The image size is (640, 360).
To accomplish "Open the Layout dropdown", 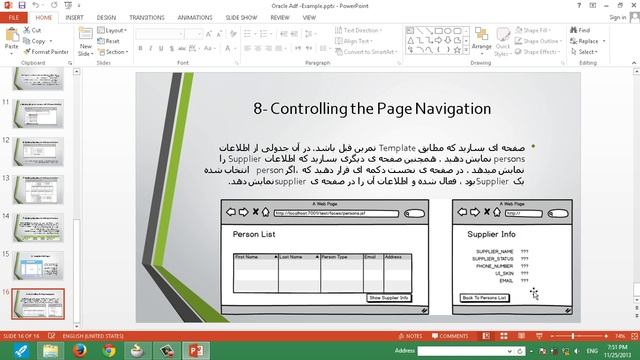I will pos(112,30).
